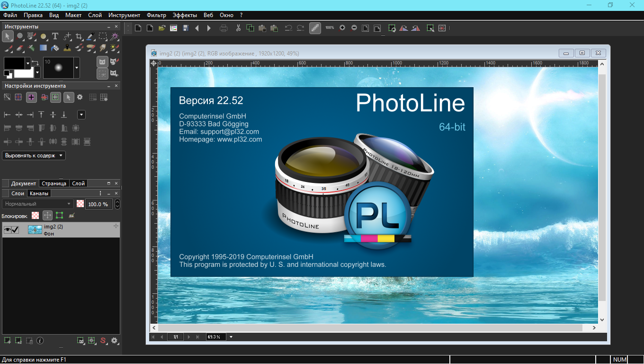Select the rectangular marquee selection tool
The image size is (644, 364).
click(x=103, y=36)
